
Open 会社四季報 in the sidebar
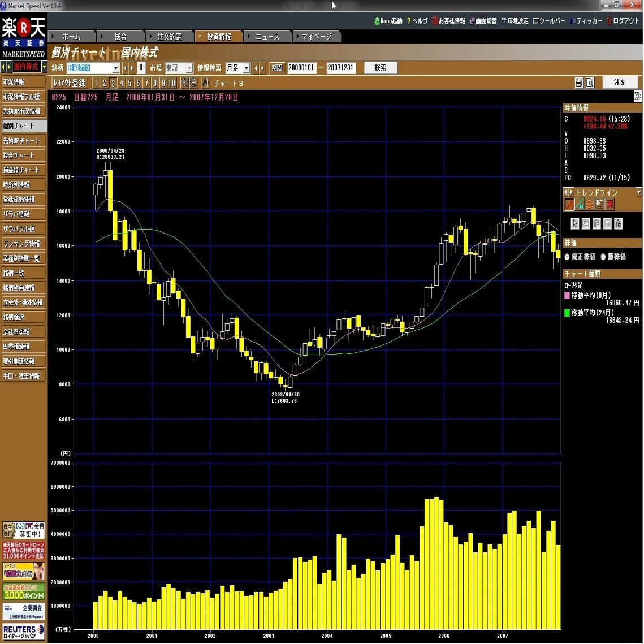tap(23, 331)
